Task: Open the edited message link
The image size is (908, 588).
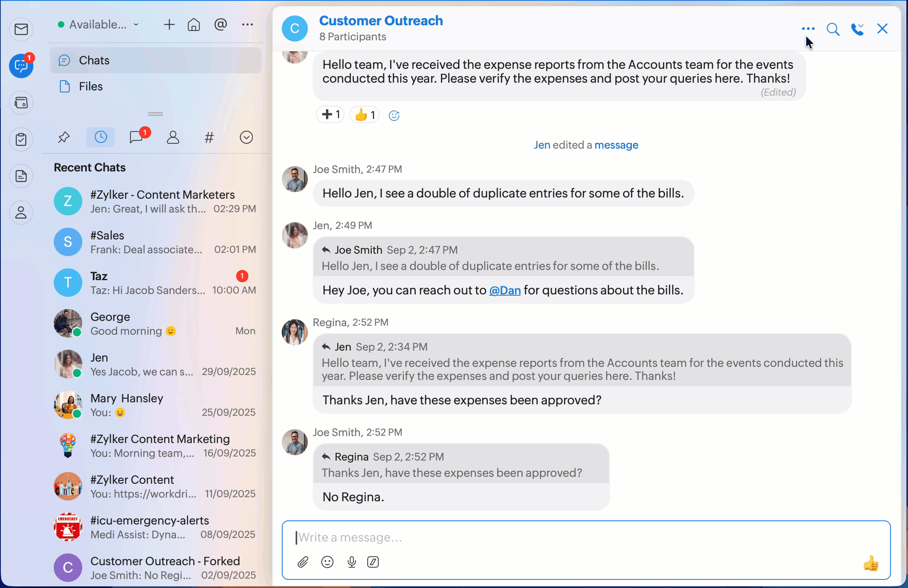Action: point(616,145)
